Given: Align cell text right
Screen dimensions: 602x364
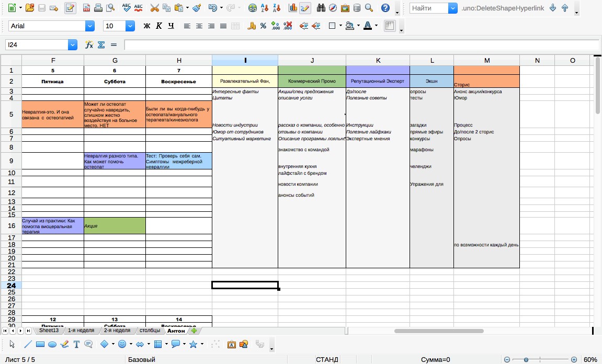Looking at the screenshot, I should (x=211, y=26).
